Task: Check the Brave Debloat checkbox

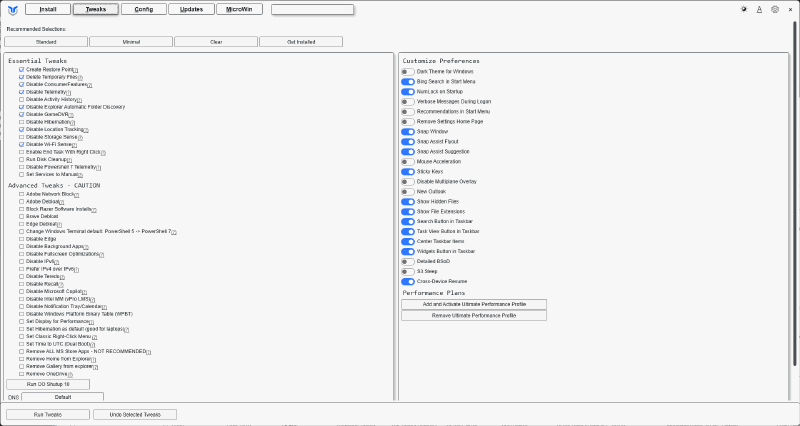Action: tap(21, 217)
